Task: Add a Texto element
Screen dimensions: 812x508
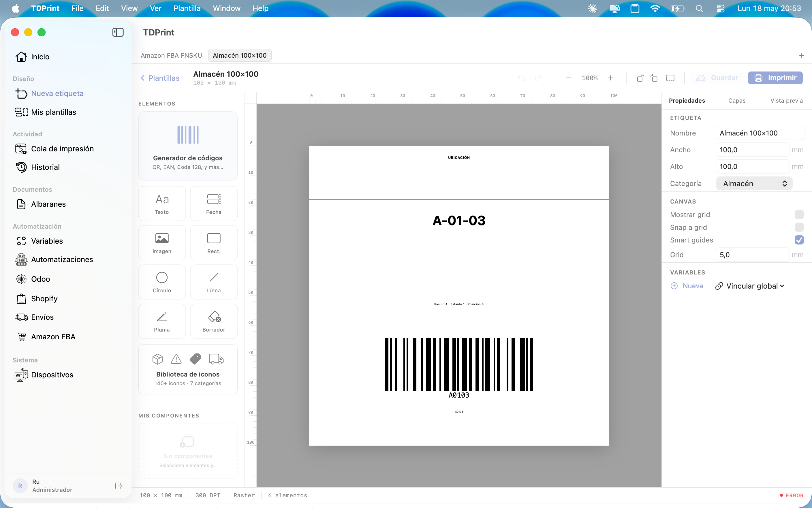Action: (x=162, y=204)
